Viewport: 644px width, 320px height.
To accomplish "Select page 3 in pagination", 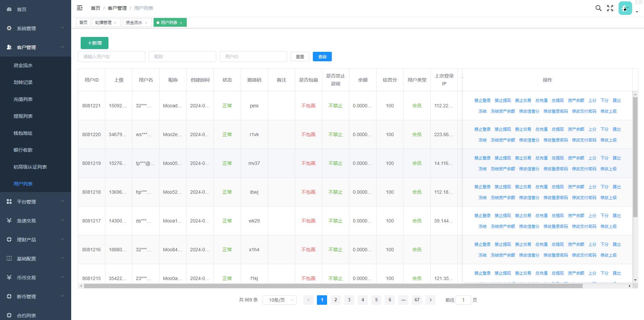I will pos(349,300).
